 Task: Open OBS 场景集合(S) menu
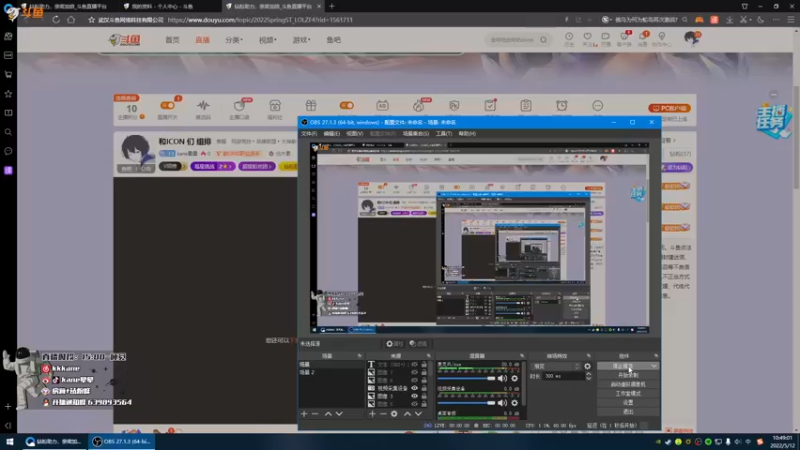click(x=416, y=134)
